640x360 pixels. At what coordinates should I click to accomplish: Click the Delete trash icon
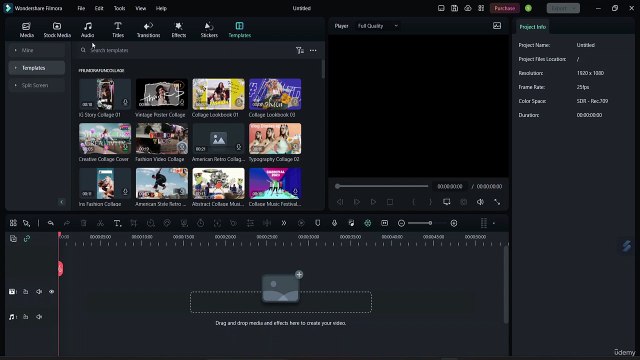tap(84, 223)
